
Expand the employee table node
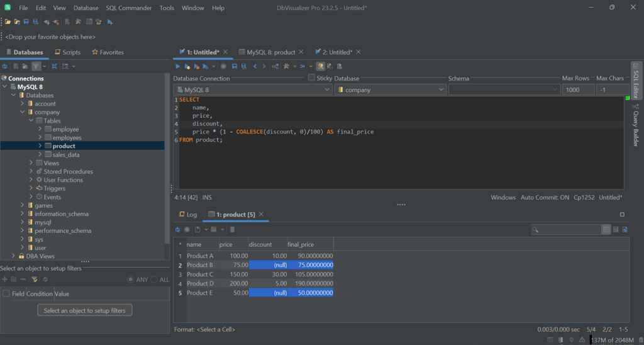[x=40, y=129]
